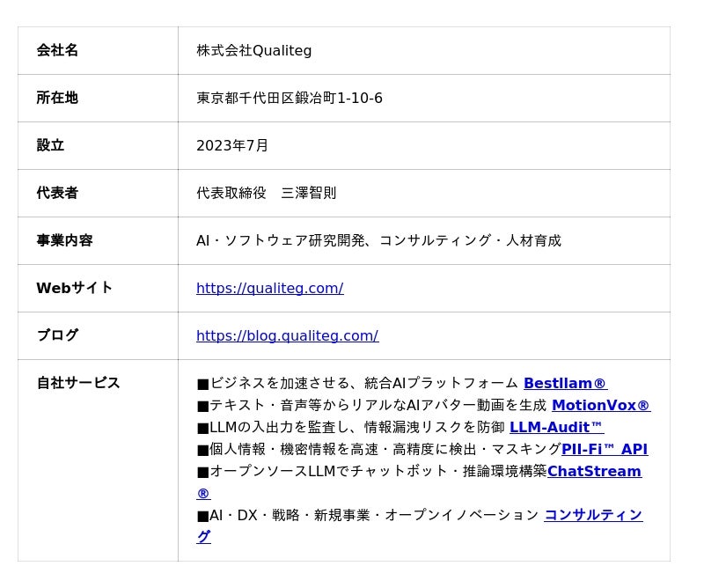
Task: Click the コンサルティング link
Action: click(593, 515)
